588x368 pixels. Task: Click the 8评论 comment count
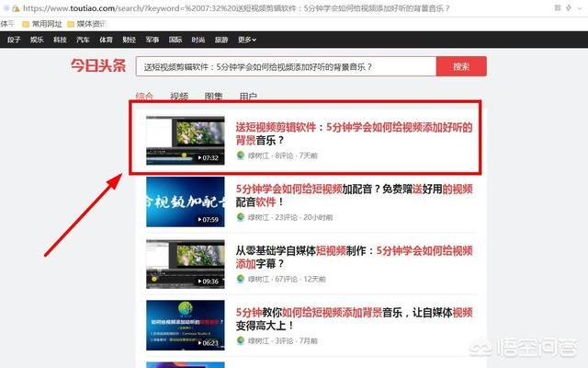284,155
